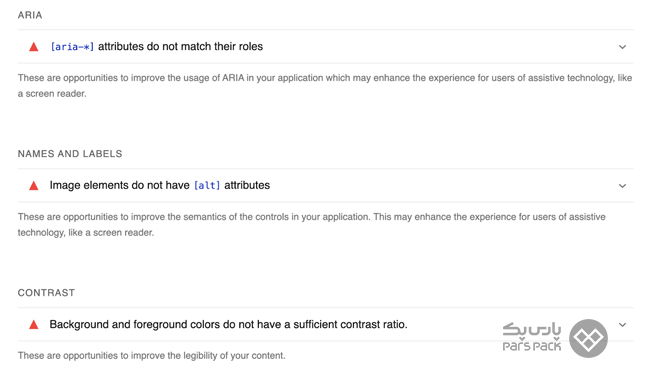Click the ParsPack text logo watermark

point(532,337)
